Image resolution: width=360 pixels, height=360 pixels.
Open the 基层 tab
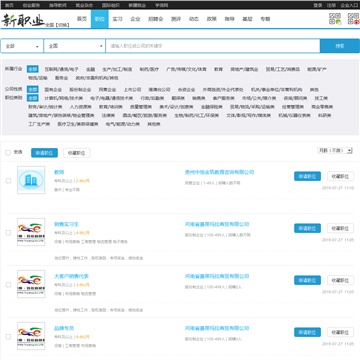247,19
